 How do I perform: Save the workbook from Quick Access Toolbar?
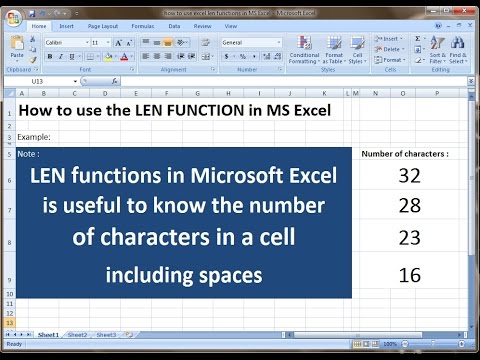point(32,13)
